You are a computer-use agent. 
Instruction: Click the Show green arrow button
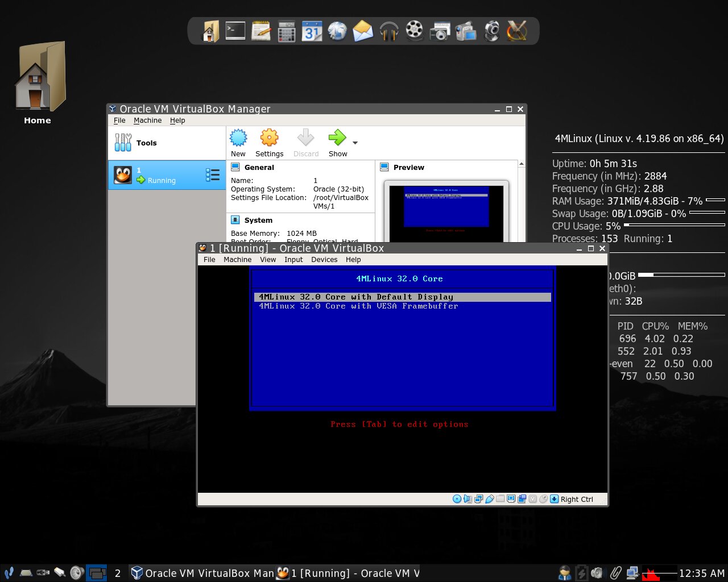coord(338,143)
